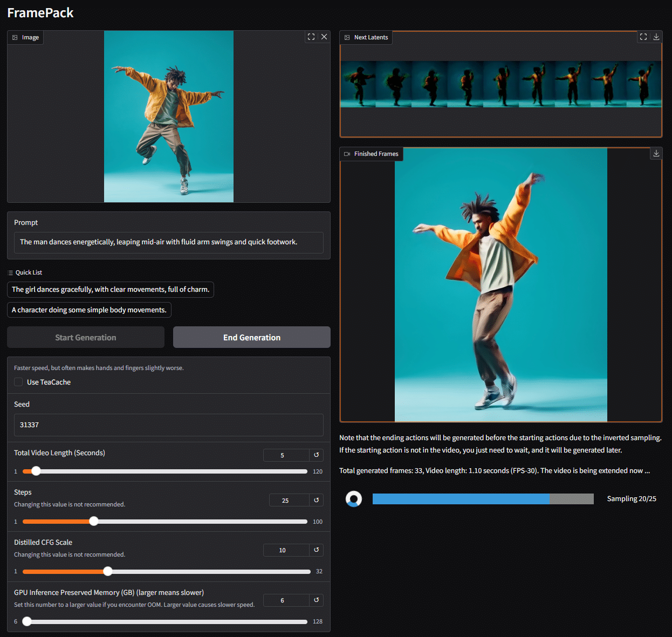Screen dimensions: 672x637
Task: Reset GPU Inference Preserved Memory value
Action: [316, 600]
